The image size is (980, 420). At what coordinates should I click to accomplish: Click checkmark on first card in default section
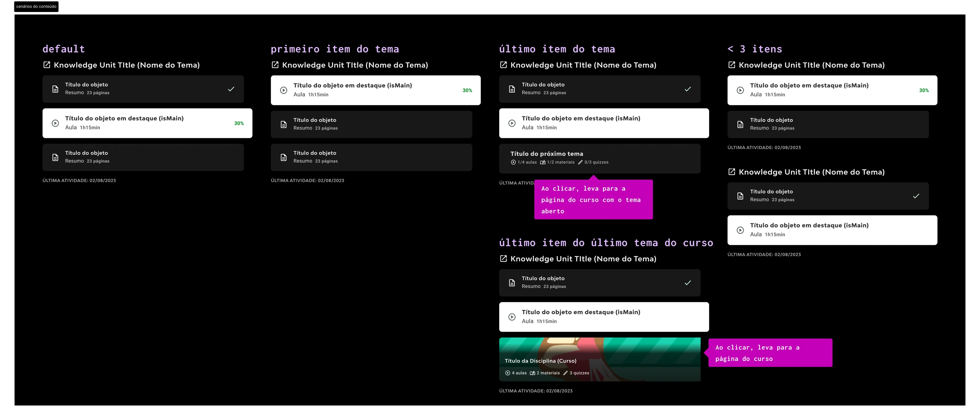click(231, 89)
